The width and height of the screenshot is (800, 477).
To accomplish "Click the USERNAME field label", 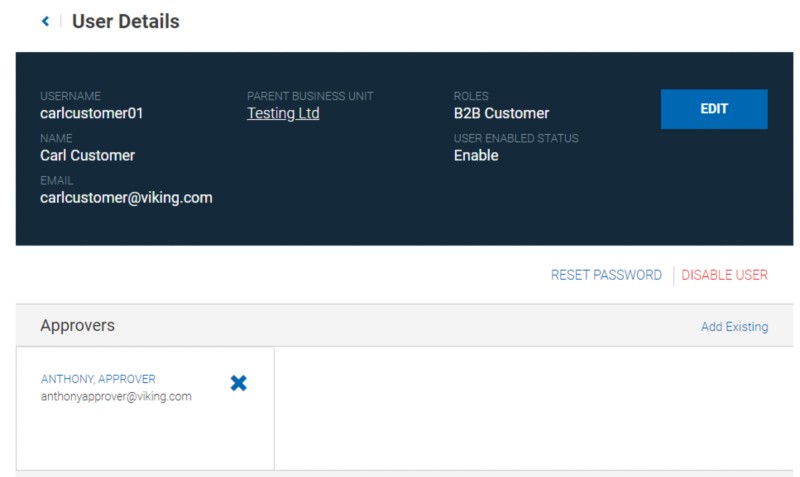I will point(70,96).
